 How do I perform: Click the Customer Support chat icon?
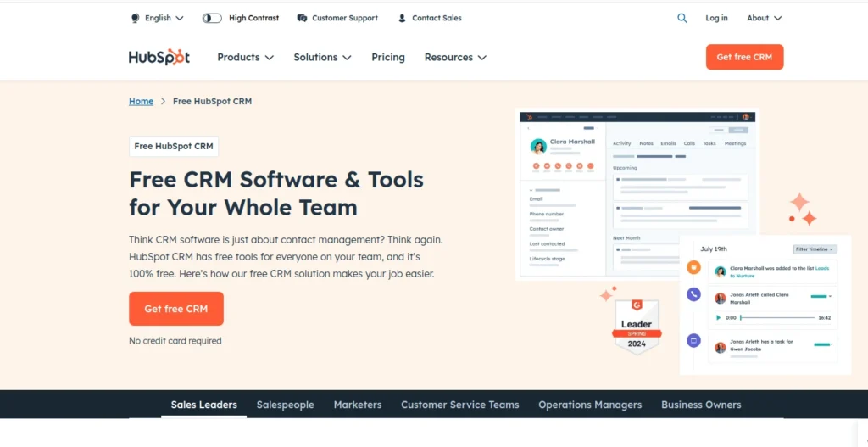pos(302,18)
